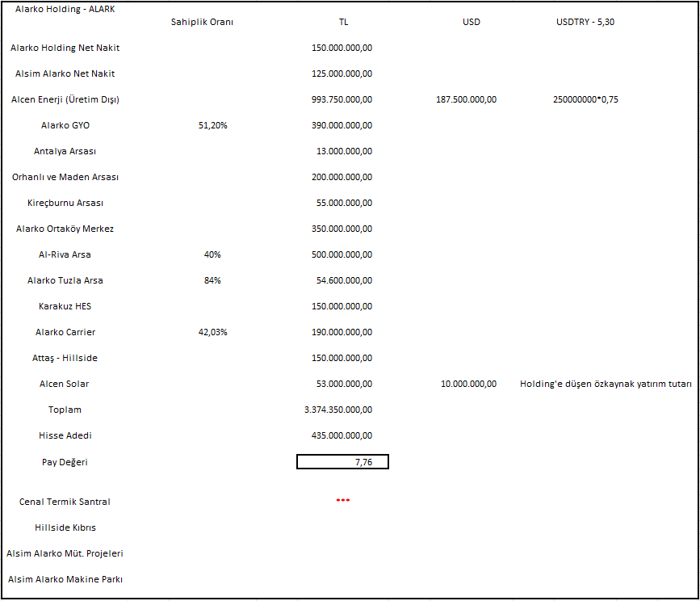Select the Alsim Alarko Müt. Projeleri label
The width and height of the screenshot is (700, 601).
pyautogui.click(x=65, y=554)
